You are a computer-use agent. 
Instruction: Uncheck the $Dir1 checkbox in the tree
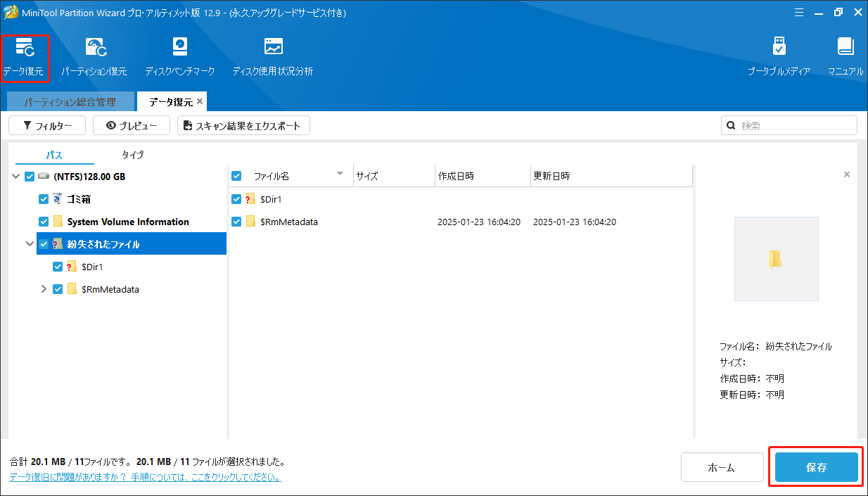click(58, 267)
